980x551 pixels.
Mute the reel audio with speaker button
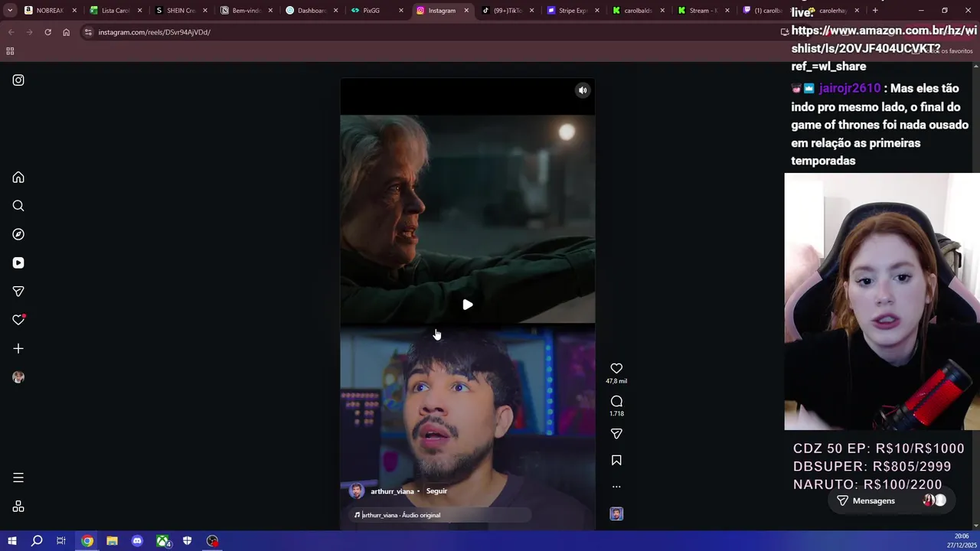coord(583,90)
